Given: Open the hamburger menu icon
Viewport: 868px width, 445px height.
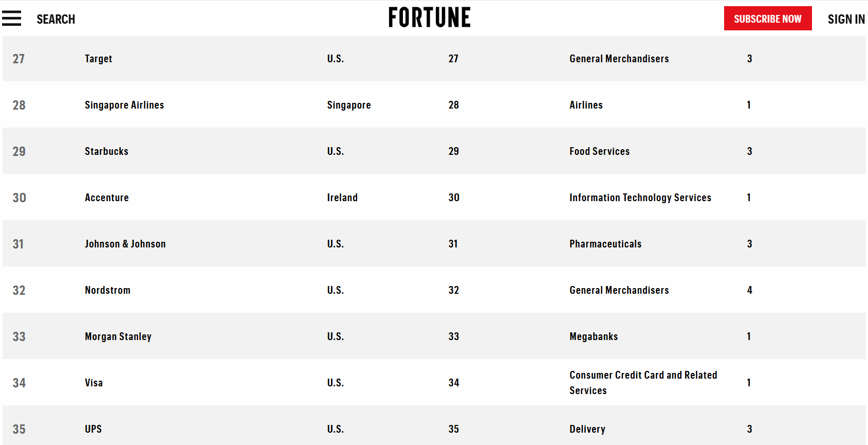Looking at the screenshot, I should [x=11, y=19].
